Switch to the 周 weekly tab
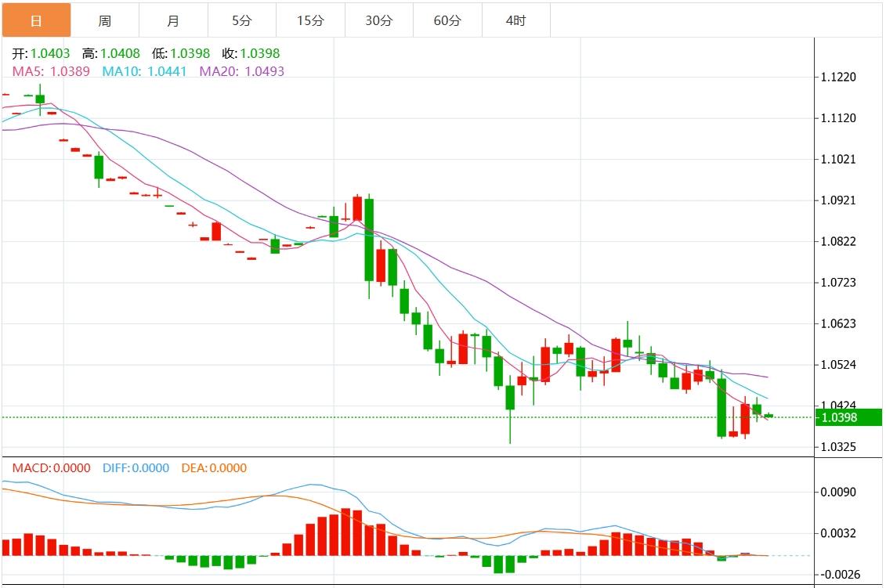The height and width of the screenshot is (588, 886). (104, 20)
